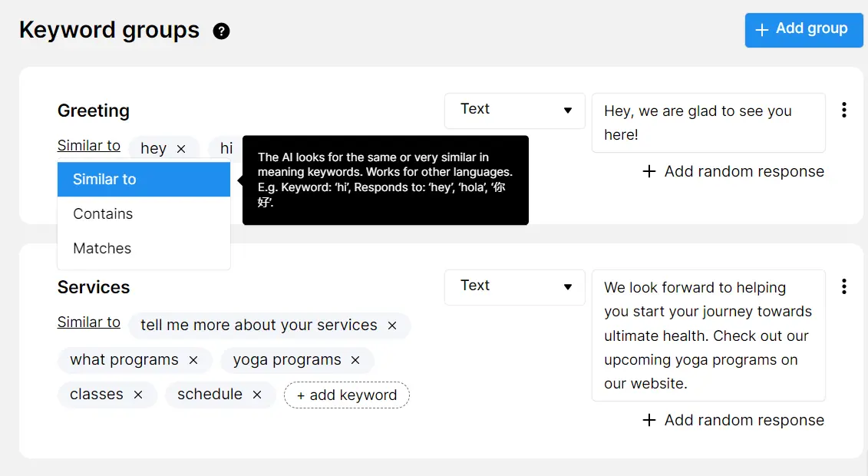Add a random response for Services

(x=732, y=420)
